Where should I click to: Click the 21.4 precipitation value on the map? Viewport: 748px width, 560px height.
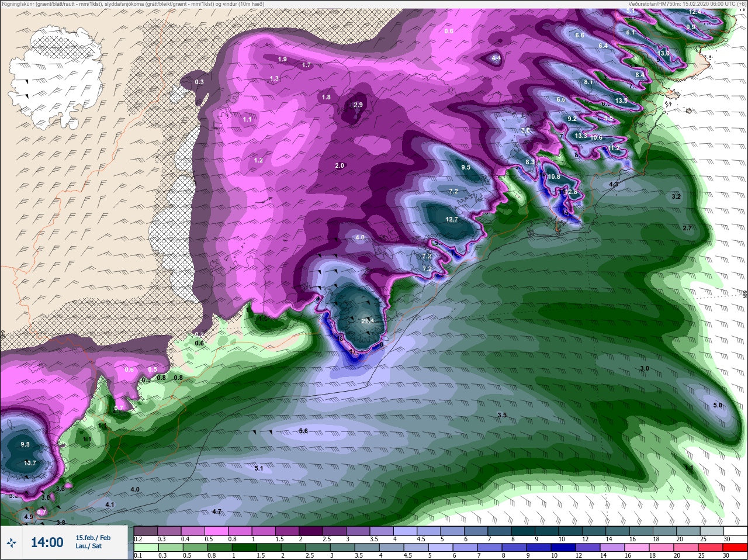pyautogui.click(x=368, y=321)
